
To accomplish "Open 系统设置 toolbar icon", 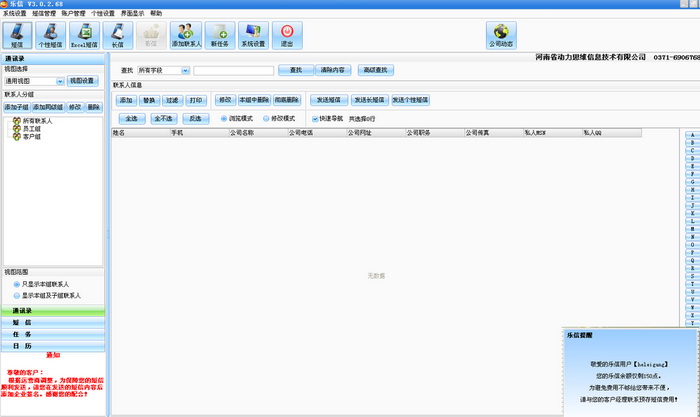I will (x=252, y=36).
